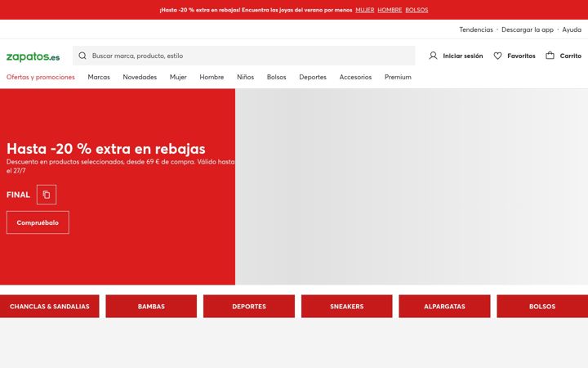Click the heart Favoritos icon
Image resolution: width=588 pixels, height=368 pixels.
coord(497,56)
